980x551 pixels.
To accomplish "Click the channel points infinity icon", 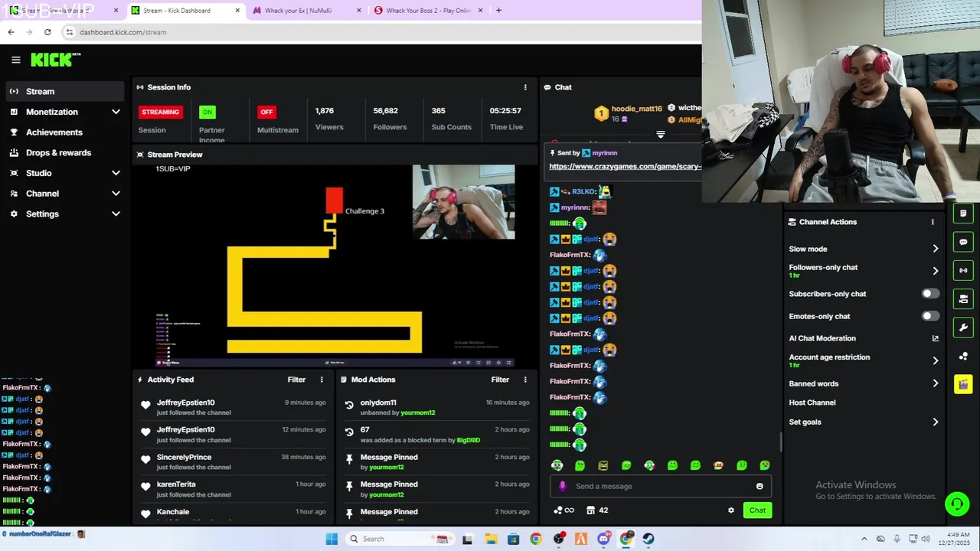I will (563, 510).
